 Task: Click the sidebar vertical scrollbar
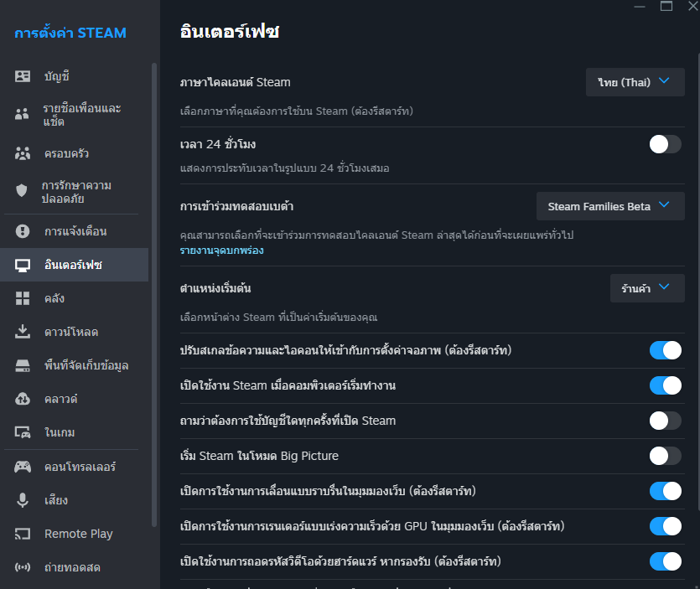click(x=154, y=295)
